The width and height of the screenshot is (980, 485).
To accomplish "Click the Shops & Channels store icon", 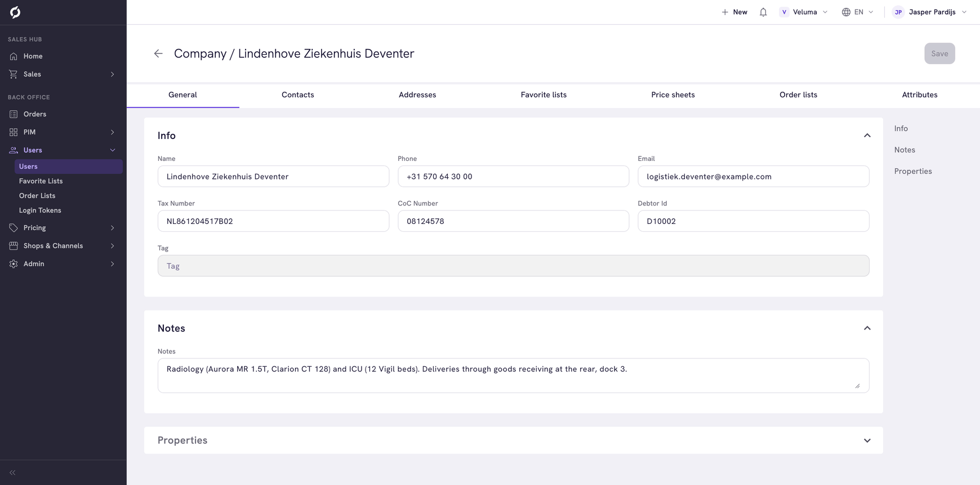I will tap(14, 246).
